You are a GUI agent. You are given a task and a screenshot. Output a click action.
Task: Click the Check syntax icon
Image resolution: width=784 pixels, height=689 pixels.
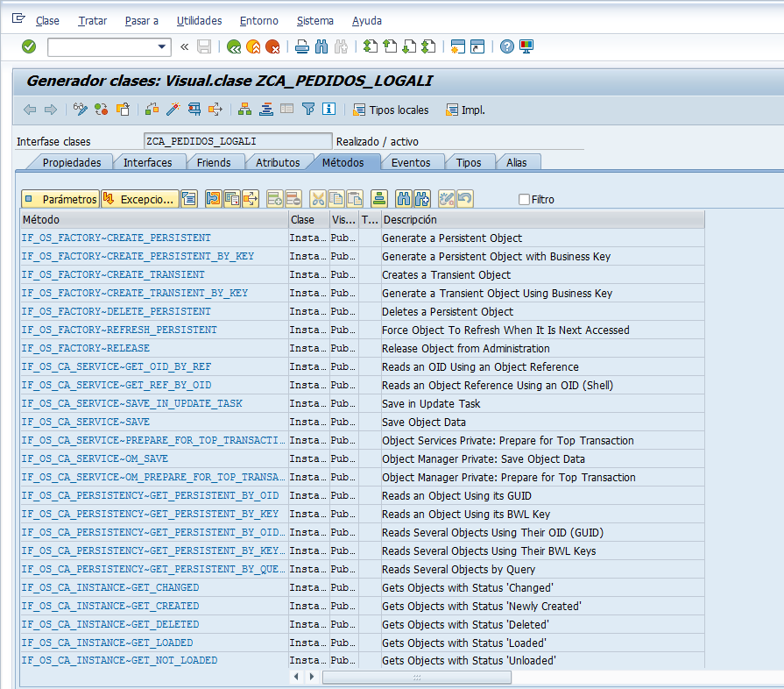[x=152, y=109]
